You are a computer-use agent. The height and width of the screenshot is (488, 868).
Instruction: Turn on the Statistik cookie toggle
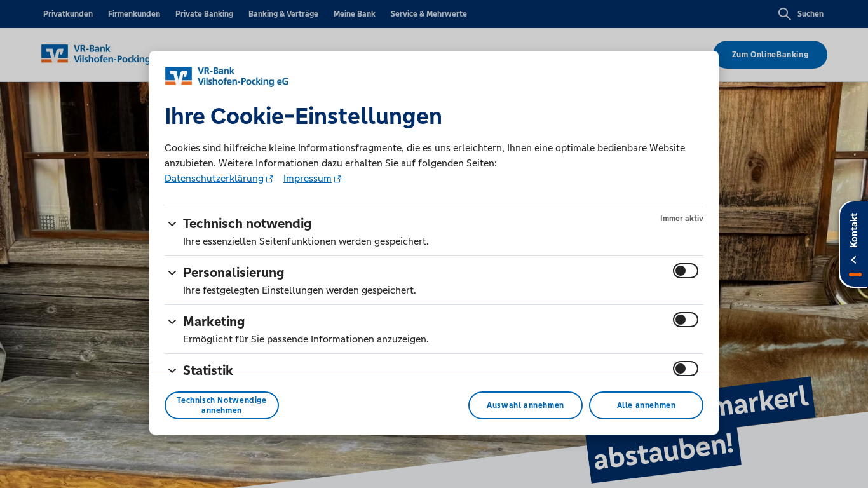coord(686,369)
